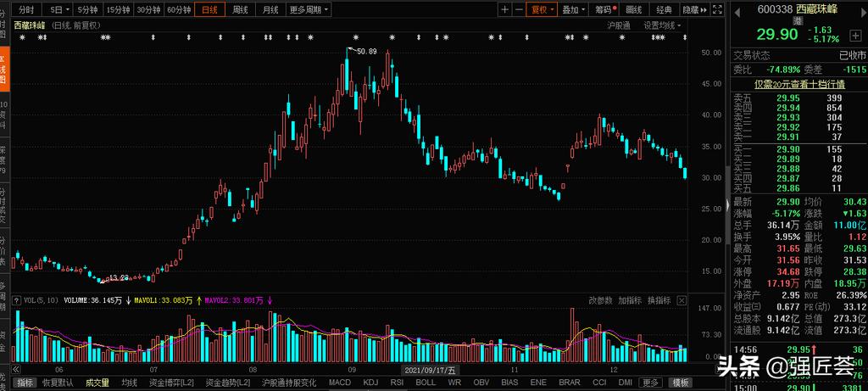Switch to the 周线 weekly chart tab
The height and width of the screenshot is (391, 868).
pyautogui.click(x=240, y=10)
